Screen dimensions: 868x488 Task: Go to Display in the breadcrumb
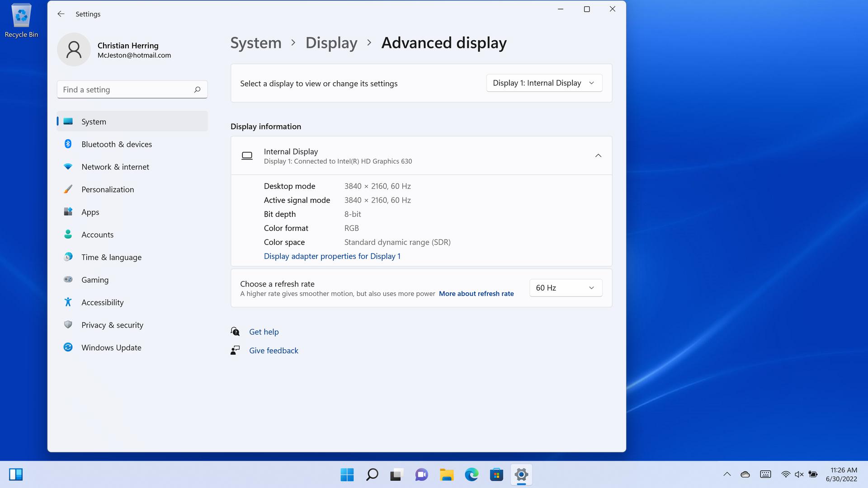point(331,42)
